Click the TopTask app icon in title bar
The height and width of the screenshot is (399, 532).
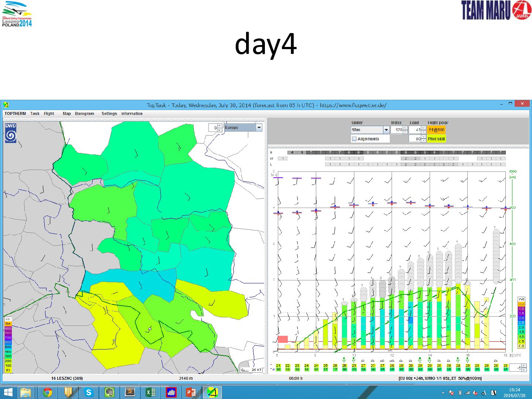tap(6, 105)
